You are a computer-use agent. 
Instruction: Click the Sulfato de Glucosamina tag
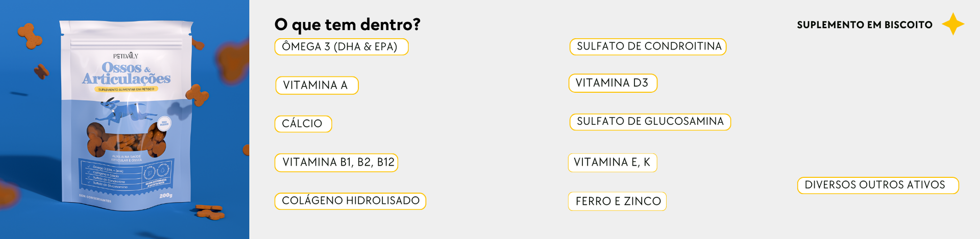650,122
